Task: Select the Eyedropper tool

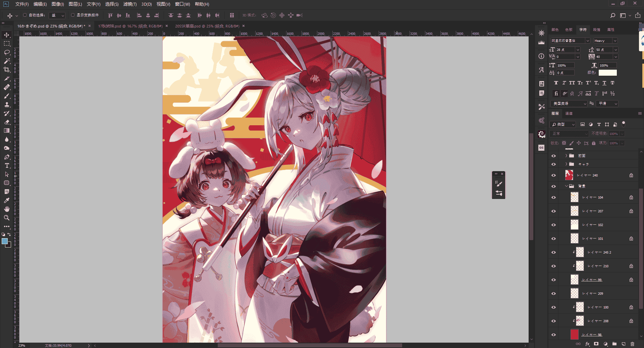Action: click(x=7, y=200)
